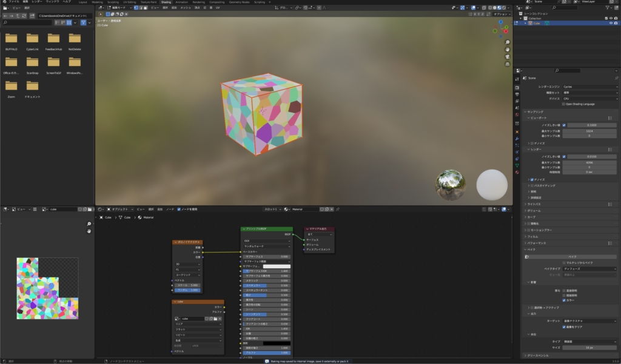The width and height of the screenshot is (621, 364).
Task: Toggle the 画像をクリア checkbox
Action: 564,327
